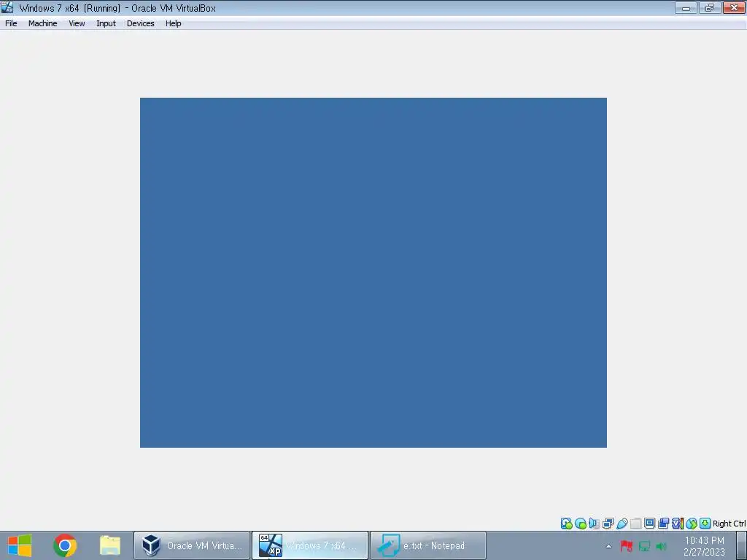747x560 pixels.
Task: Click the display status monitor icon
Action: pos(649,524)
